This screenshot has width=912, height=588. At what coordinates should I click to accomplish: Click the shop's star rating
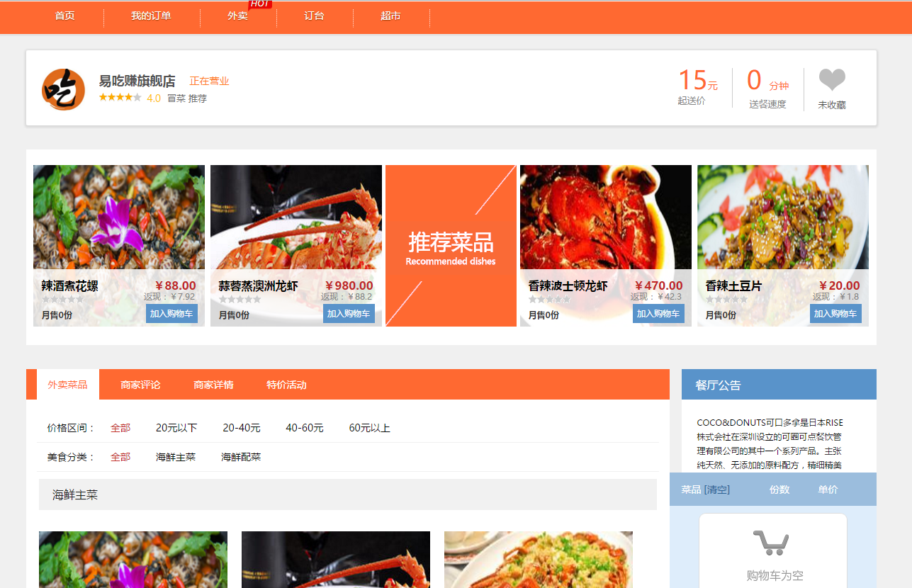[x=120, y=98]
